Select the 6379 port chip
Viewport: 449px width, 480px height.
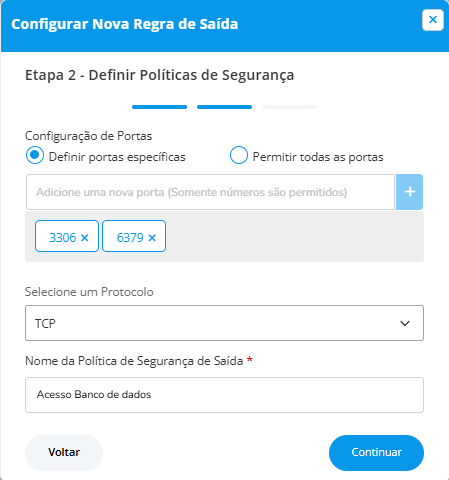tap(134, 236)
